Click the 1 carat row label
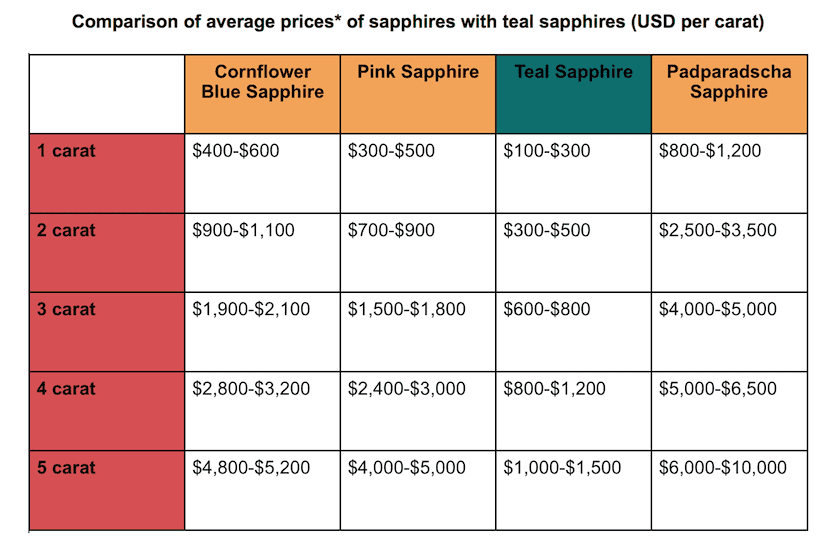Image resolution: width=840 pixels, height=556 pixels. (67, 151)
